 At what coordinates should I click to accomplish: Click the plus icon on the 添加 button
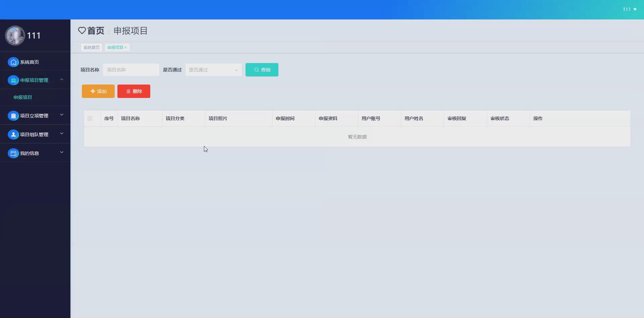pyautogui.click(x=93, y=91)
